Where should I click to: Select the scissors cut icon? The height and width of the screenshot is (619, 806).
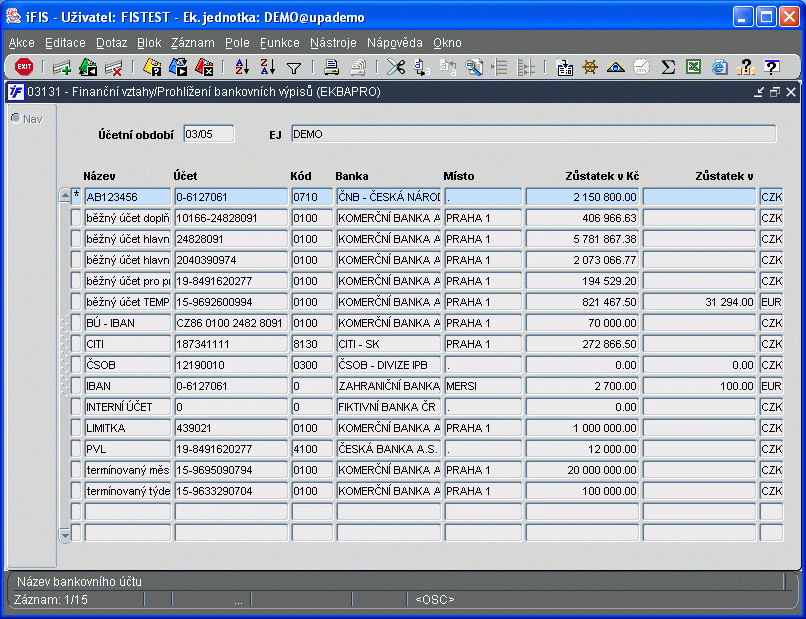point(395,67)
